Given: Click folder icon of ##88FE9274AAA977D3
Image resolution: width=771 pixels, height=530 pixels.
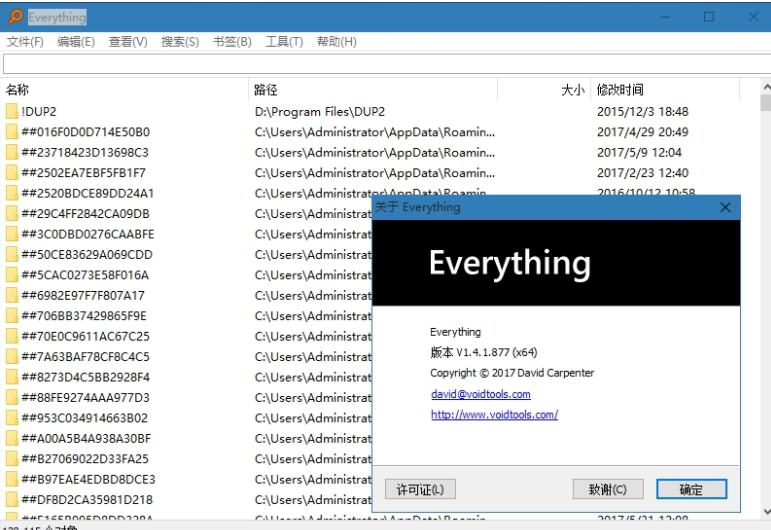Looking at the screenshot, I should point(12,397).
